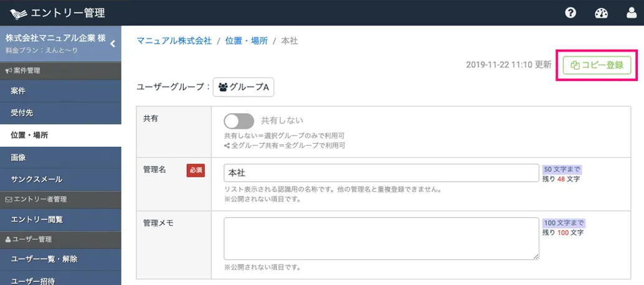
Task: Go to 位置・場所 breadcrumb link
Action: 246,41
